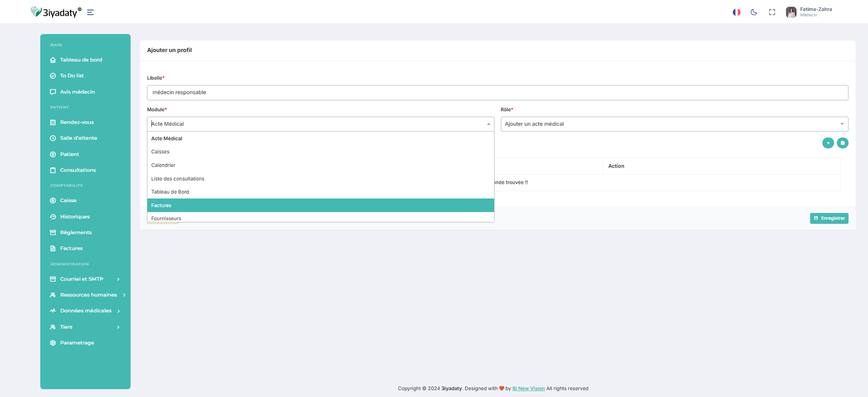
Task: Collapse the sidebar with the hamburger icon
Action: [x=91, y=12]
